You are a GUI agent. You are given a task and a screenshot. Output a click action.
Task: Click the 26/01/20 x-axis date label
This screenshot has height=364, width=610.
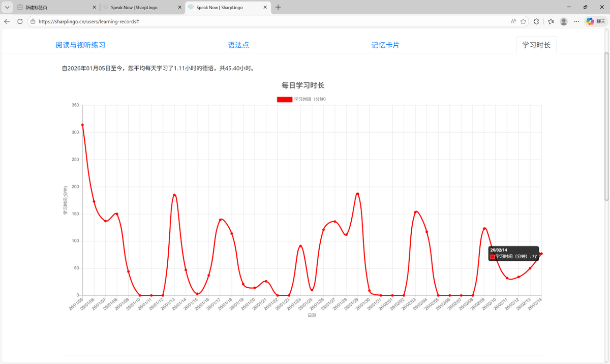249,303
